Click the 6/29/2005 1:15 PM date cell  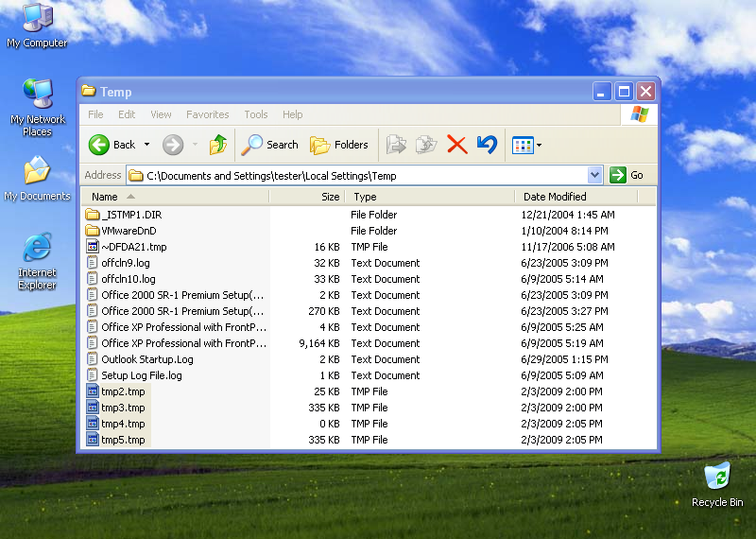coord(564,359)
